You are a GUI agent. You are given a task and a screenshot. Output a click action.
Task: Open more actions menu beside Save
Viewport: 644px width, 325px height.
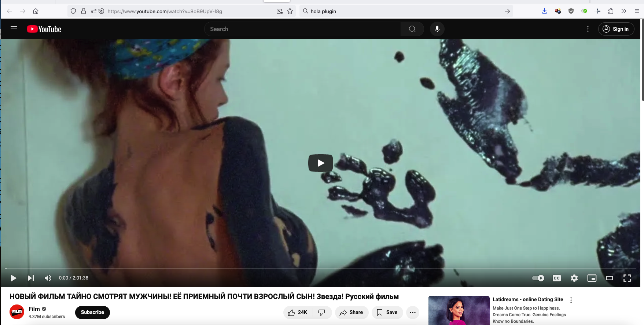coord(413,313)
